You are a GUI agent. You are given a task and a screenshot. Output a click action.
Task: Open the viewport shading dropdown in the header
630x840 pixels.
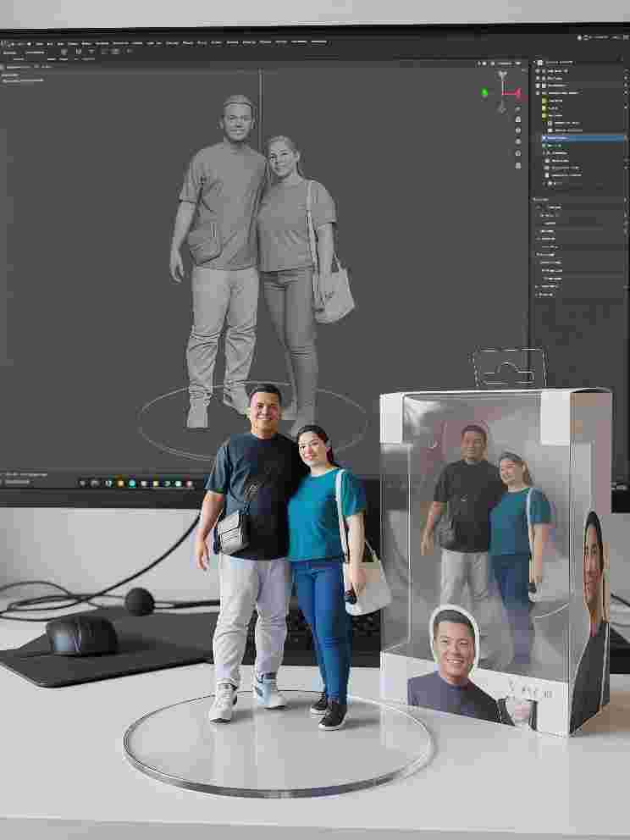517,63
